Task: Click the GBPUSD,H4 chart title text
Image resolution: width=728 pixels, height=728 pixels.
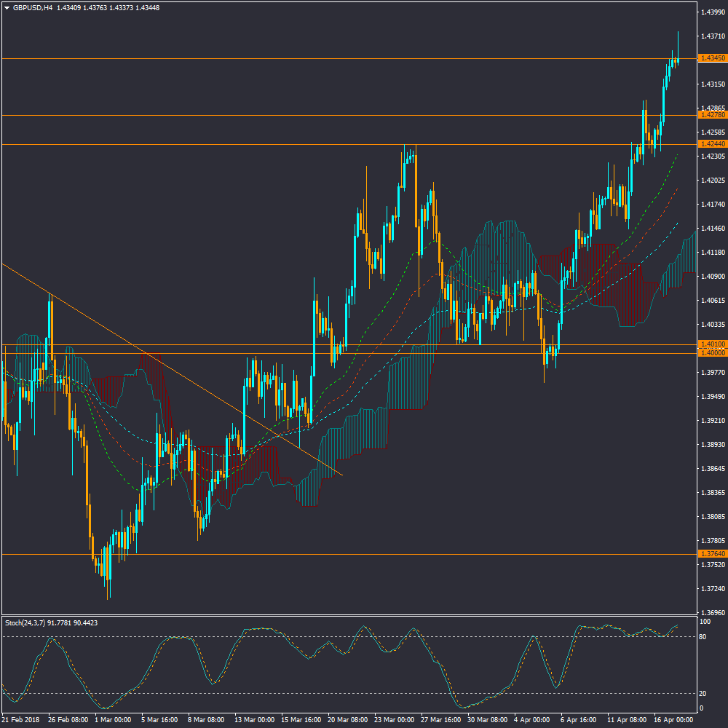Action: (x=32, y=8)
